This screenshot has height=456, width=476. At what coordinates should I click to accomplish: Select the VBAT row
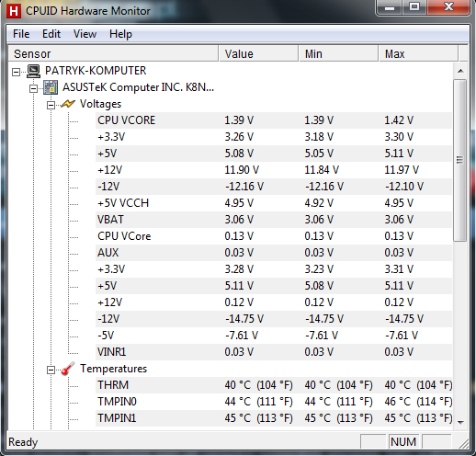274,220
